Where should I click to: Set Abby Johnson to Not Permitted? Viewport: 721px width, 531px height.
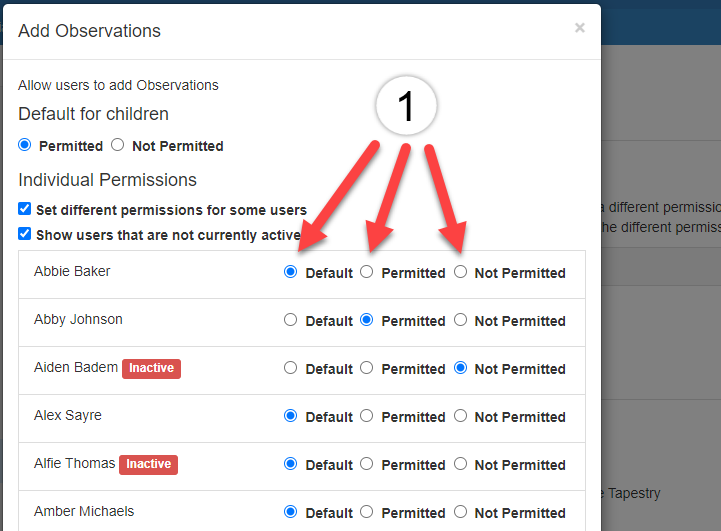pyautogui.click(x=460, y=320)
